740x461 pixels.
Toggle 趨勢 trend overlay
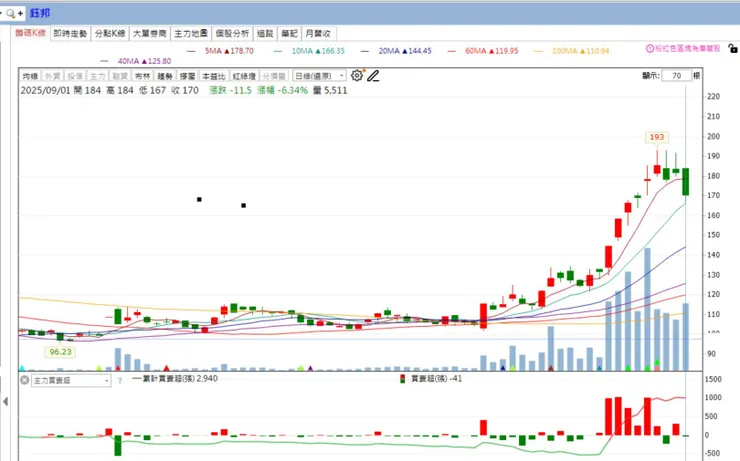(165, 76)
